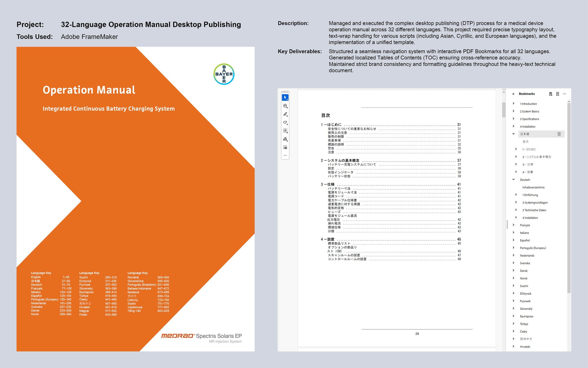Select the Svenska bookmark
Viewport: 588px width, 368px height.
[525, 263]
